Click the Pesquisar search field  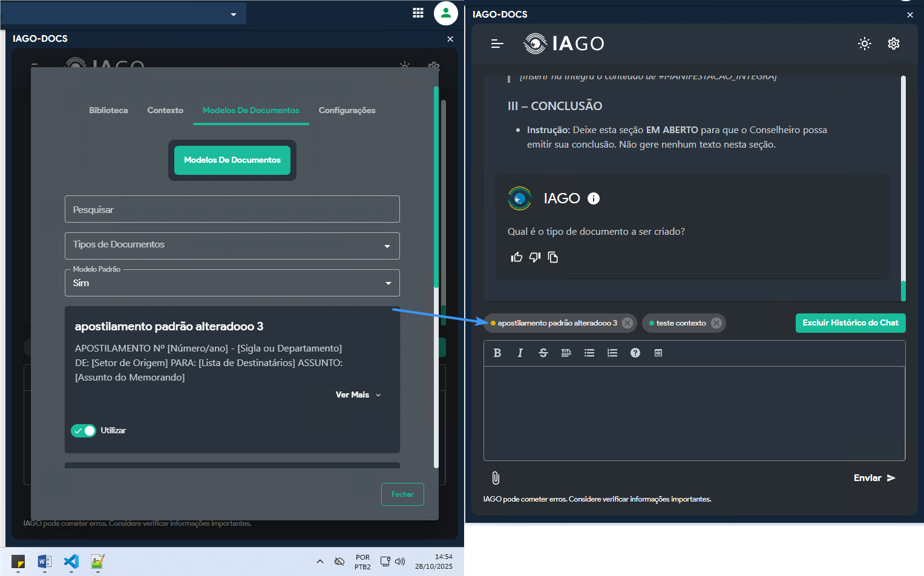pyautogui.click(x=232, y=209)
